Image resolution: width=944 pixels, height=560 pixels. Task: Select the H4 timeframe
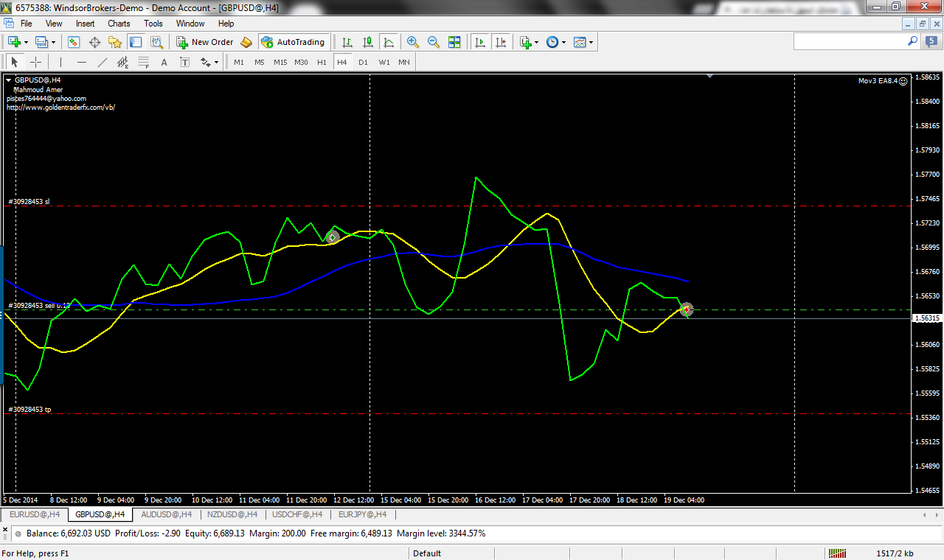[x=342, y=62]
